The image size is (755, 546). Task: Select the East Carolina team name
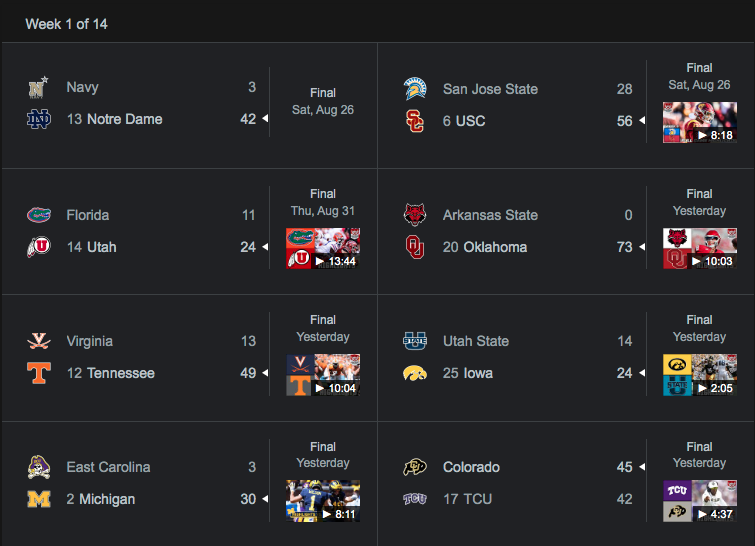108,467
